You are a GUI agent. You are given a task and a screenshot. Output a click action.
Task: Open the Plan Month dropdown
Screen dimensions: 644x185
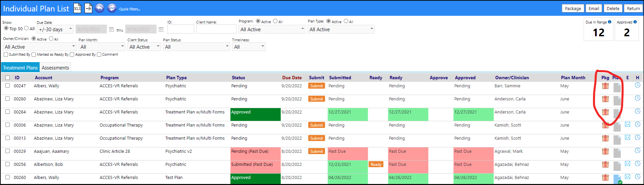pos(102,47)
